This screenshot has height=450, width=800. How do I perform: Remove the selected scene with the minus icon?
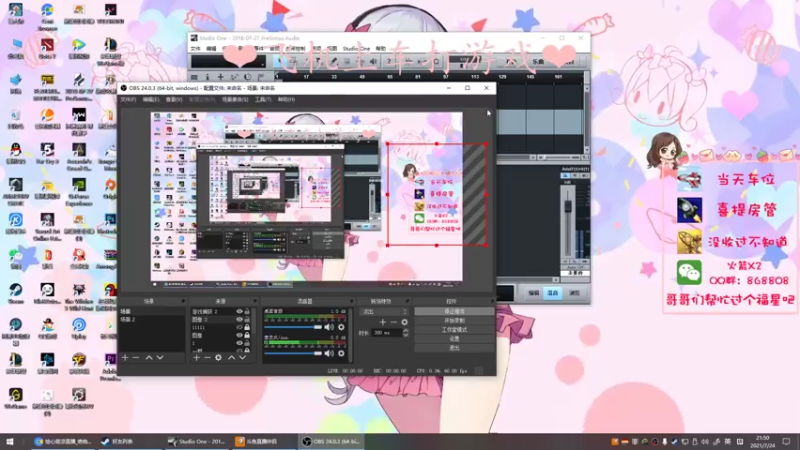pos(136,358)
